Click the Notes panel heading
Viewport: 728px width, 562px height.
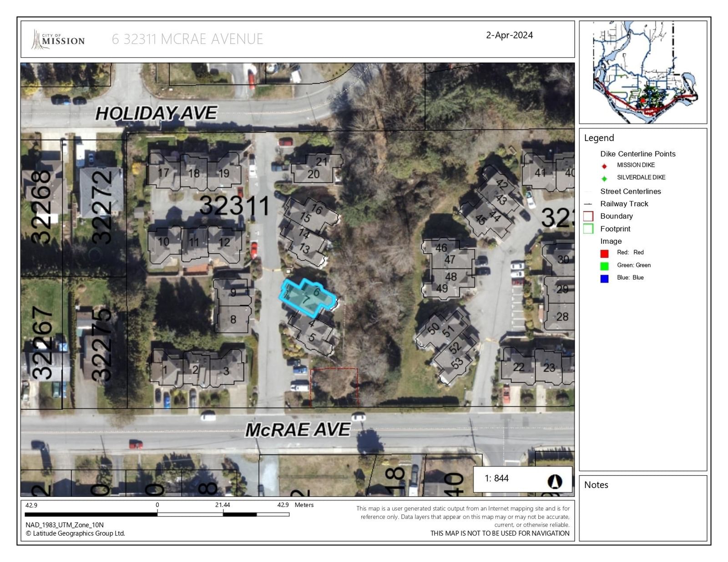(x=596, y=485)
